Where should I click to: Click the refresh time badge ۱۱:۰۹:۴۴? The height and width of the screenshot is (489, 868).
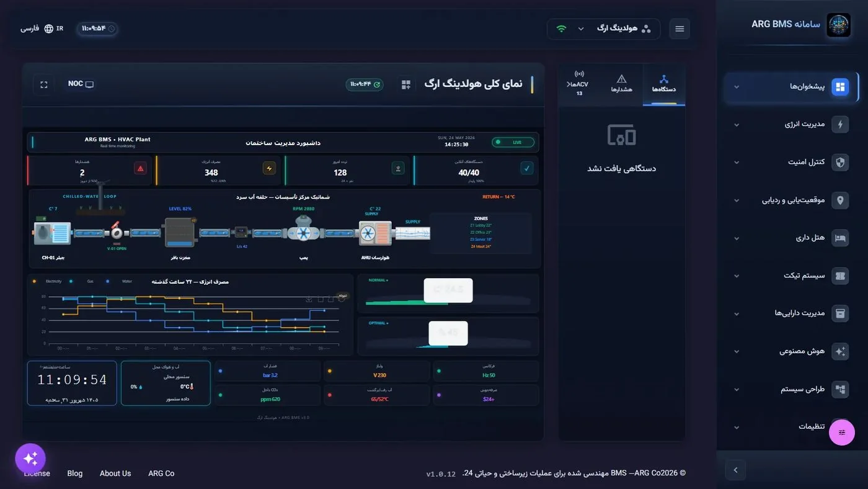tap(365, 84)
